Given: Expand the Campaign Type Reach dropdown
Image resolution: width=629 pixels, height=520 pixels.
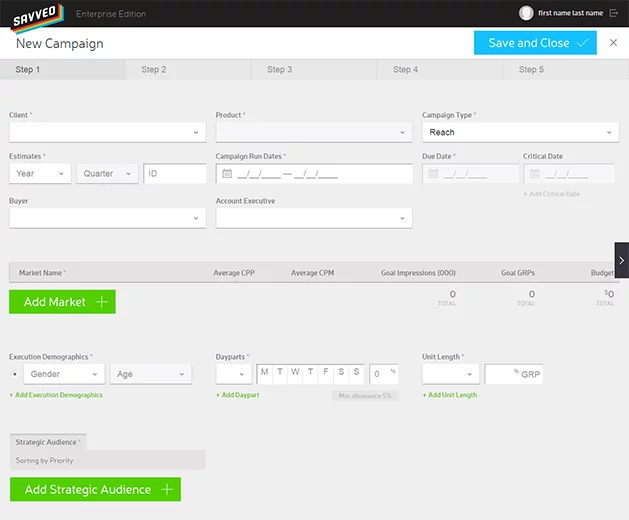Looking at the screenshot, I should click(x=520, y=132).
